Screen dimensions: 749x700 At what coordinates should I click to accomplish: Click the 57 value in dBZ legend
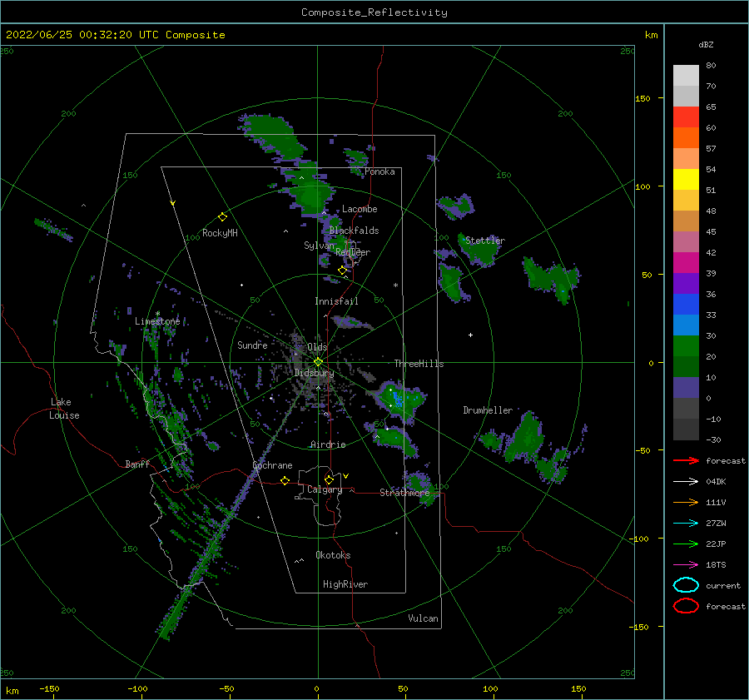711,149
